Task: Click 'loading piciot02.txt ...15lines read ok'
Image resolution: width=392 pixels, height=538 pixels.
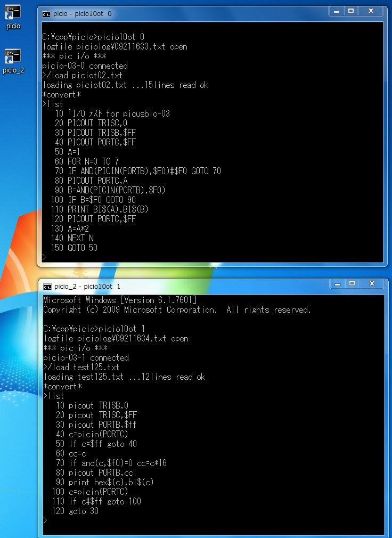Action: click(126, 85)
